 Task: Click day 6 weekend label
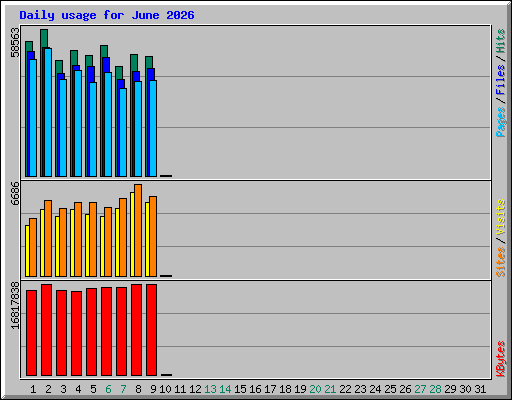(108, 389)
